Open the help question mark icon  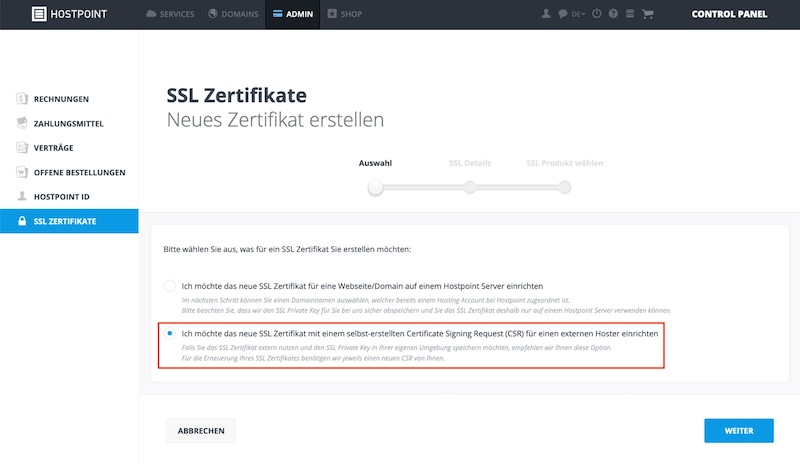tap(613, 14)
